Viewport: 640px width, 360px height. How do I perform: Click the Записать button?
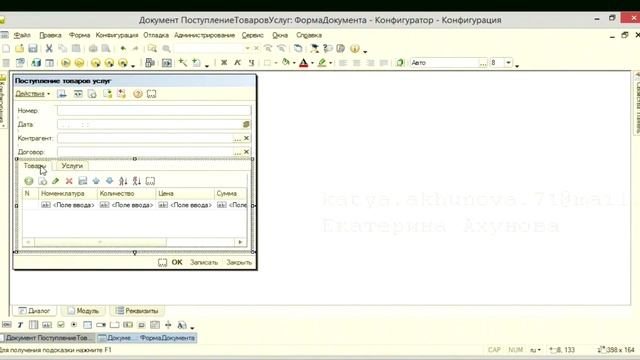pyautogui.click(x=204, y=262)
